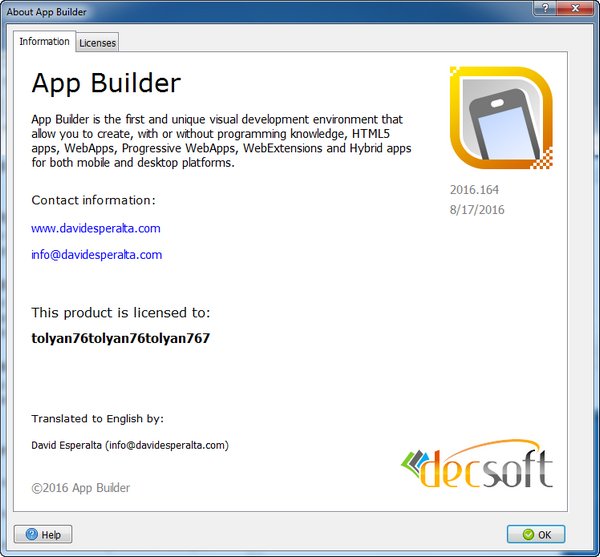Click the build date 8/17/2016
The height and width of the screenshot is (557, 600).
tap(477, 210)
